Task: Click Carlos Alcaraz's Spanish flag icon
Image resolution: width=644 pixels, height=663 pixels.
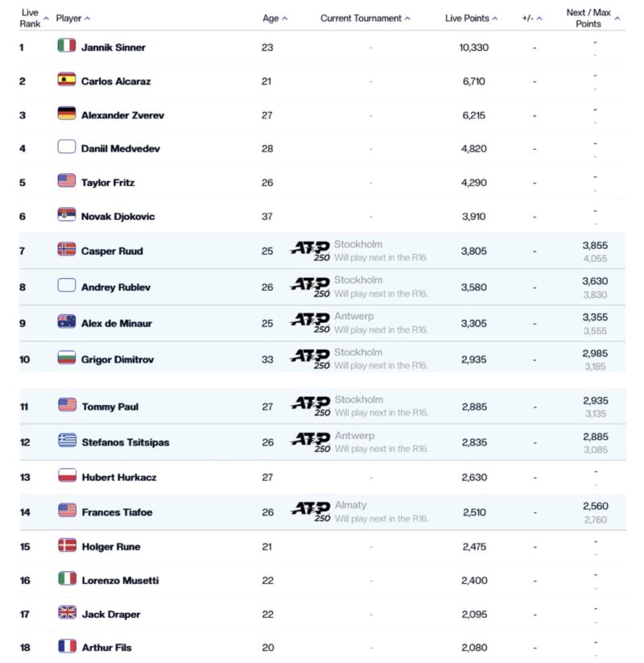Action: (66, 79)
